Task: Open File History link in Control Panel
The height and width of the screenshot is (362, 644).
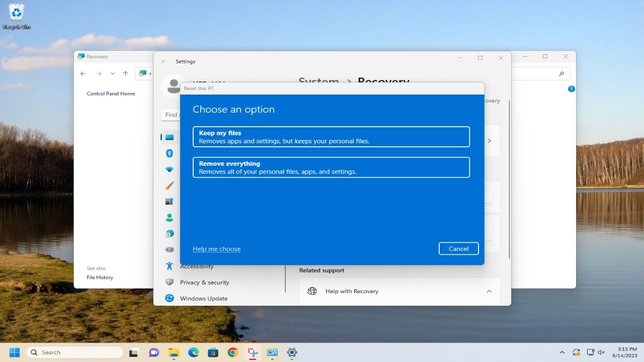Action: (100, 278)
